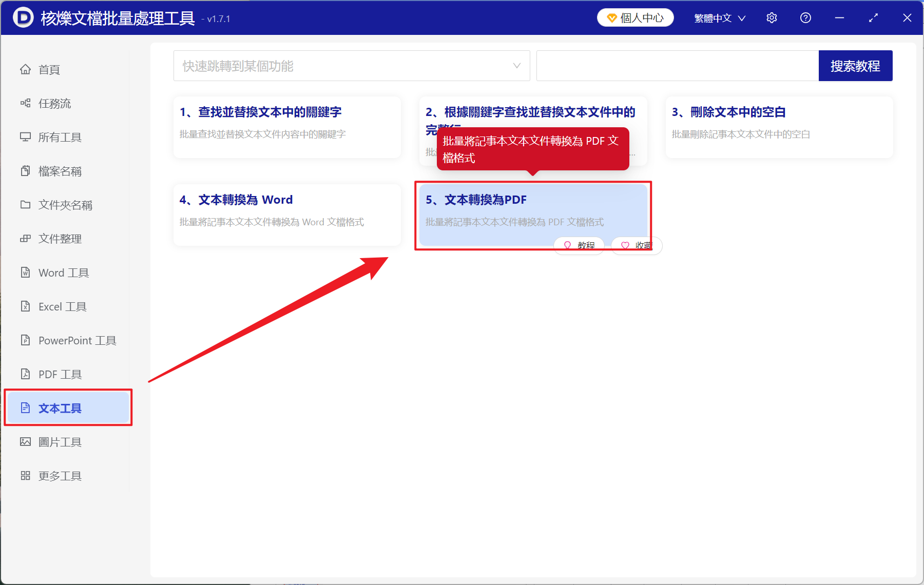Open the help question mark icon
This screenshot has width=924, height=585.
(x=805, y=18)
